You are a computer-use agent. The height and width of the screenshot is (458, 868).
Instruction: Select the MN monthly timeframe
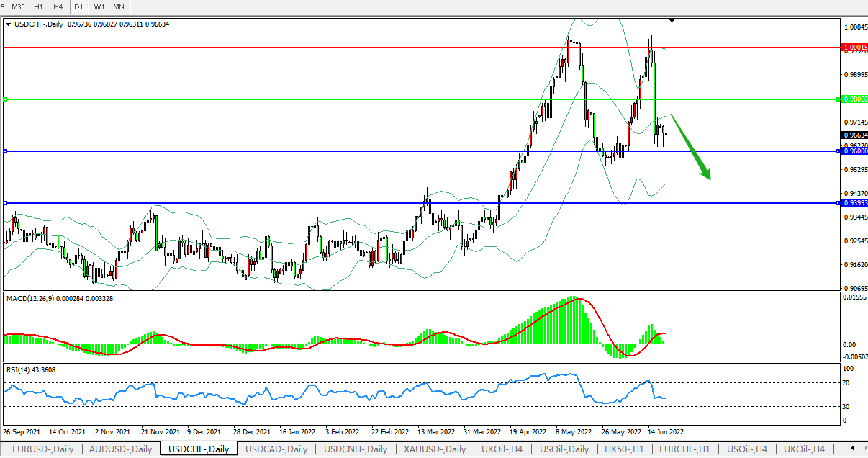[x=119, y=6]
